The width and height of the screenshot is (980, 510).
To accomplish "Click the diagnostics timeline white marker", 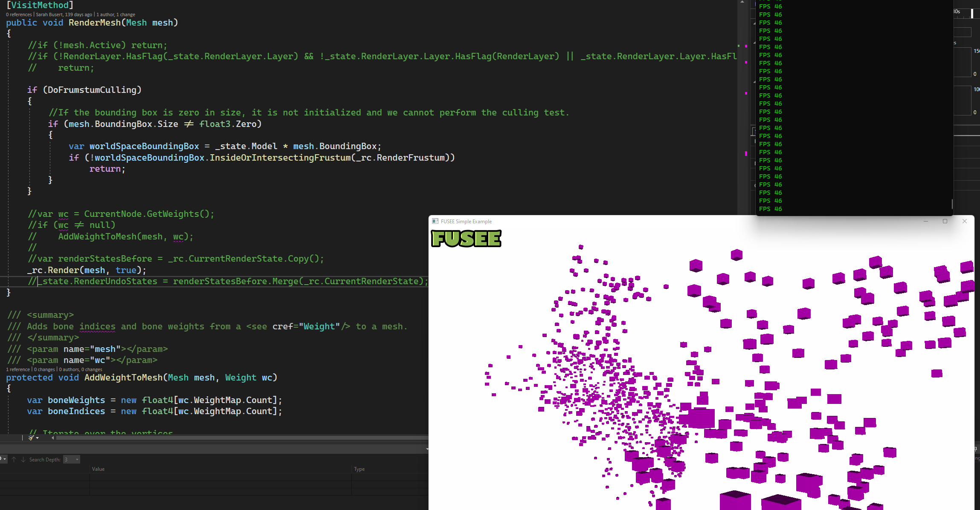I will (972, 14).
